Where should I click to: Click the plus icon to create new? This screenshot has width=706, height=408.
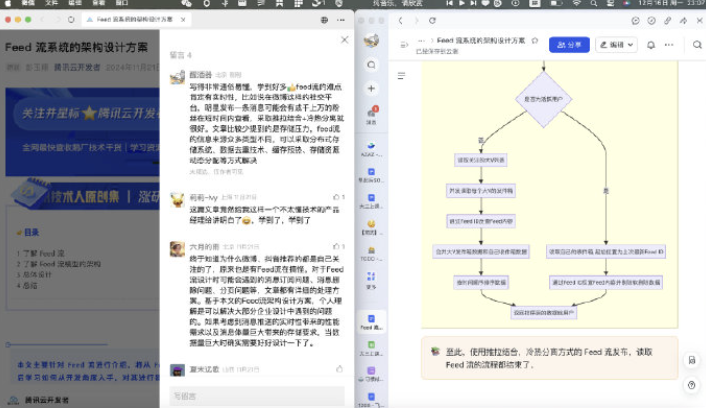[371, 88]
